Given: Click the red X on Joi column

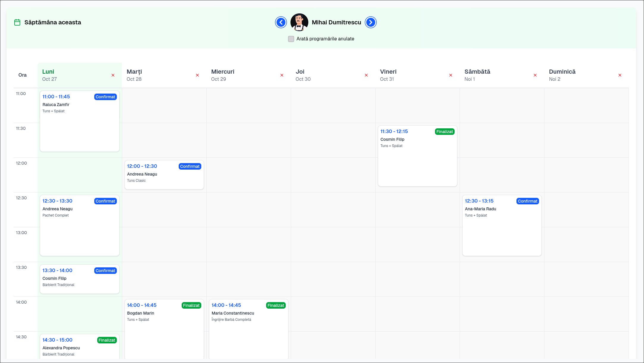Looking at the screenshot, I should (x=366, y=75).
